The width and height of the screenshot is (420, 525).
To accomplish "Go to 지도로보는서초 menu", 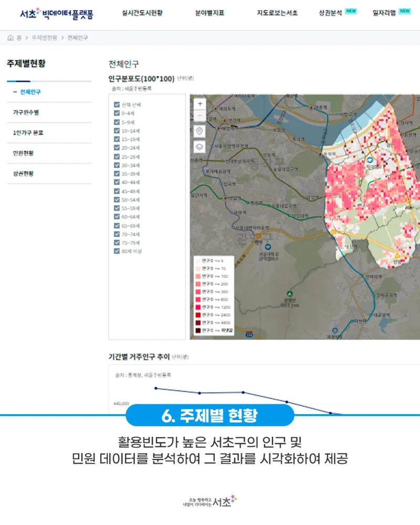I will [277, 13].
